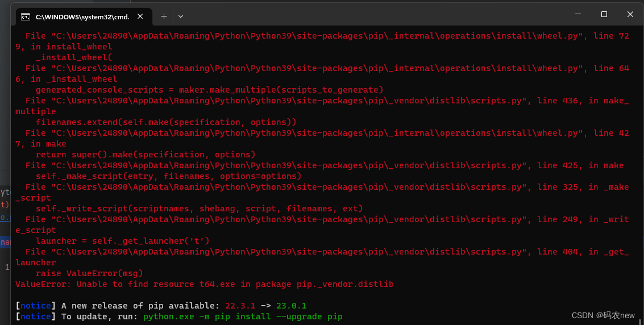Click the '[notice]' tag on the 'To update' line
This screenshot has width=644, height=325.
[36, 316]
